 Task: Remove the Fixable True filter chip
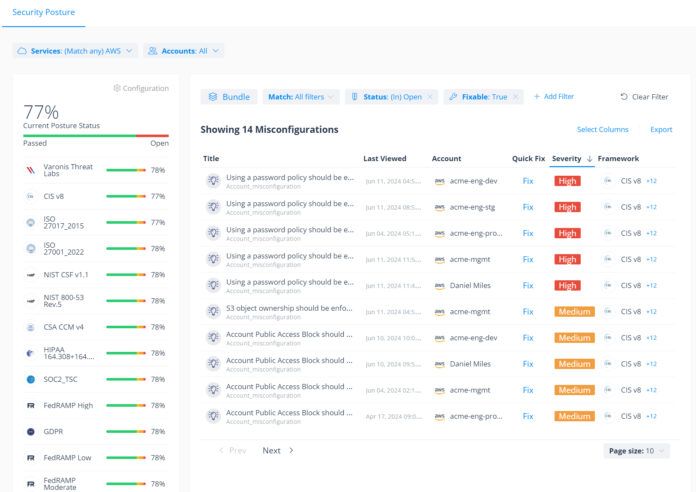click(x=515, y=97)
